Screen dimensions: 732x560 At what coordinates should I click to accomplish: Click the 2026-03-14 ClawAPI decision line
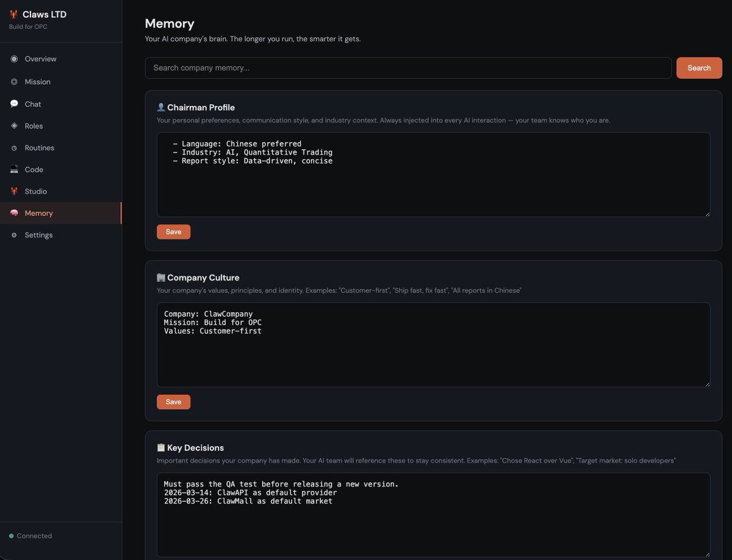click(250, 493)
